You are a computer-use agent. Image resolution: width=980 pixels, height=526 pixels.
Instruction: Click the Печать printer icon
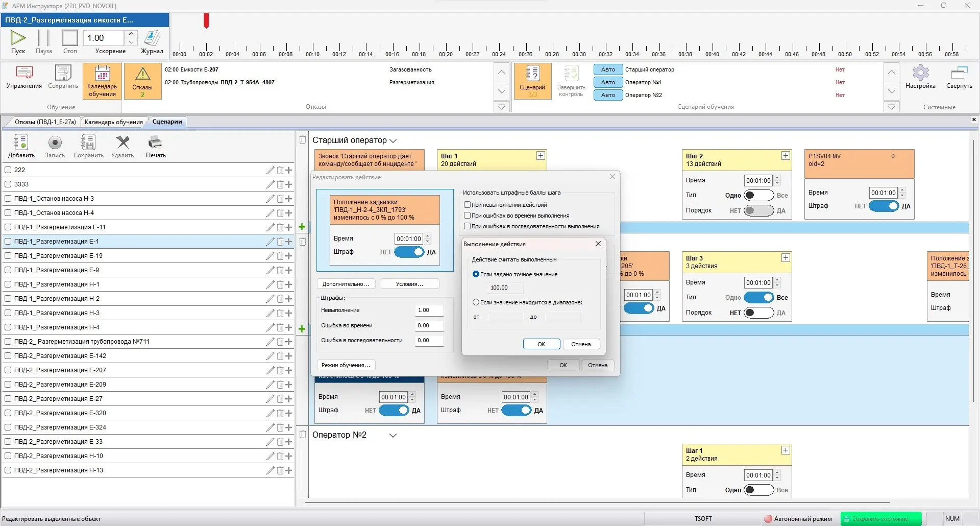click(156, 142)
